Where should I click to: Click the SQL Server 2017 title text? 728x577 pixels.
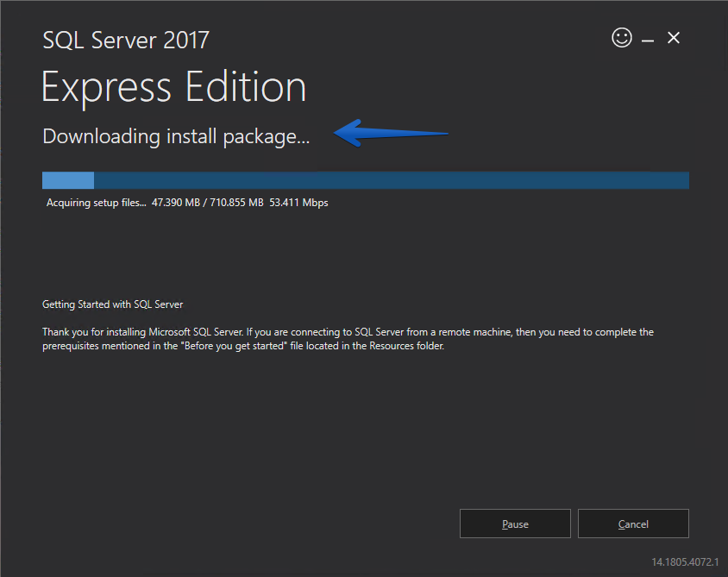126,40
